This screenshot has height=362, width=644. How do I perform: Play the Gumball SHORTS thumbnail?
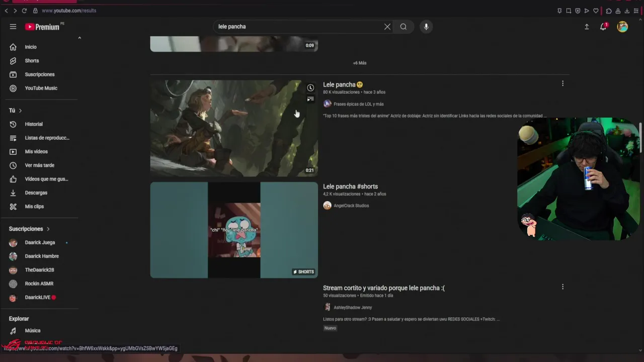click(x=234, y=230)
